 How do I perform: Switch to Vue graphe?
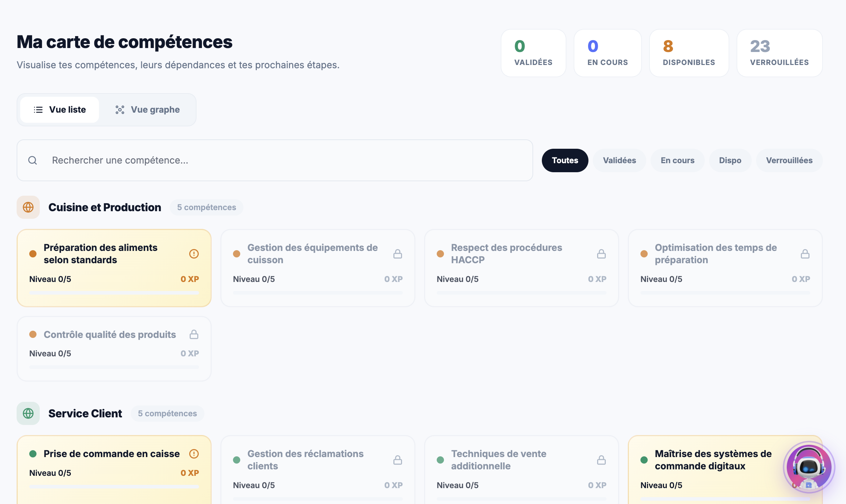[148, 109]
